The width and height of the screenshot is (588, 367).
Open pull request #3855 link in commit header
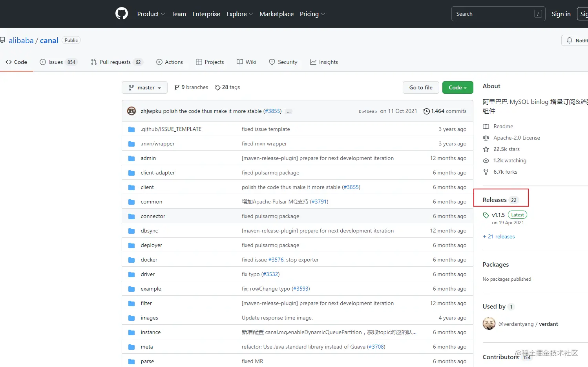pos(272,111)
